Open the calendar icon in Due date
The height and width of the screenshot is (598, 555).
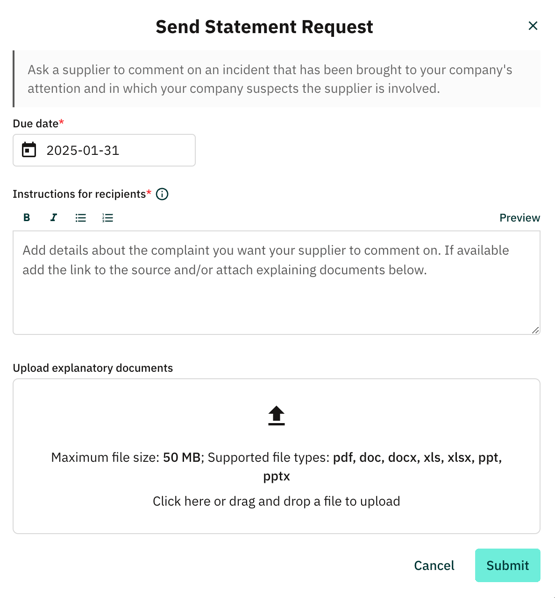point(29,150)
